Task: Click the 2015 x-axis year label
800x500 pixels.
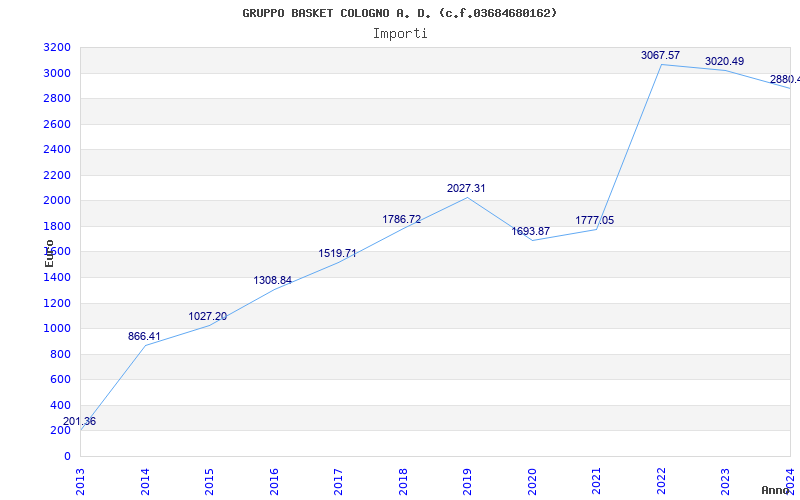Action: coord(209,482)
